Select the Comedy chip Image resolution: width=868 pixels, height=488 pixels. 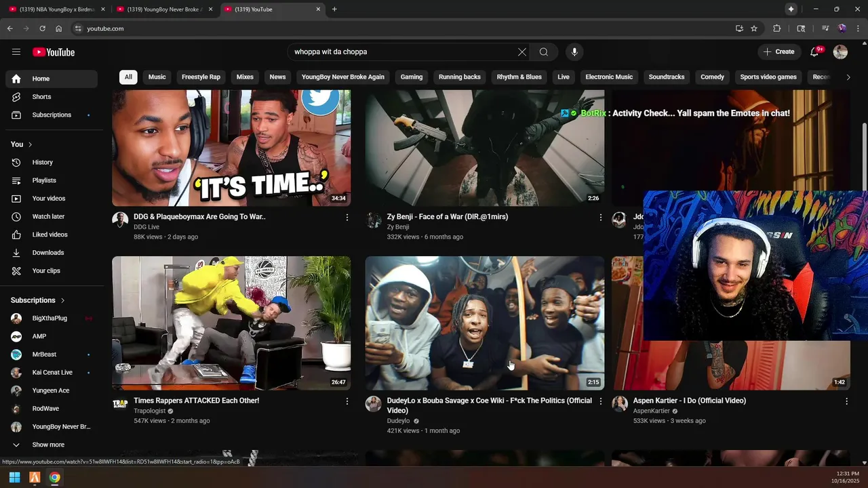(712, 77)
